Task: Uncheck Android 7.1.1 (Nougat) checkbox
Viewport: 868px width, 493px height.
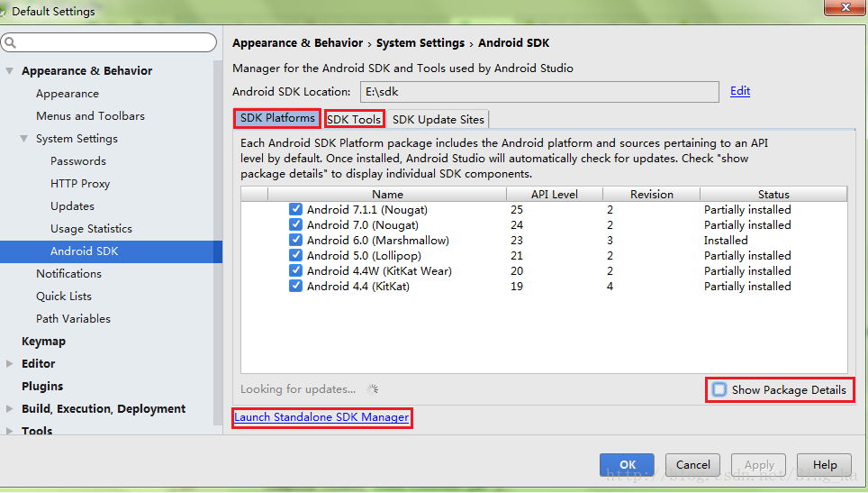Action: click(x=295, y=209)
